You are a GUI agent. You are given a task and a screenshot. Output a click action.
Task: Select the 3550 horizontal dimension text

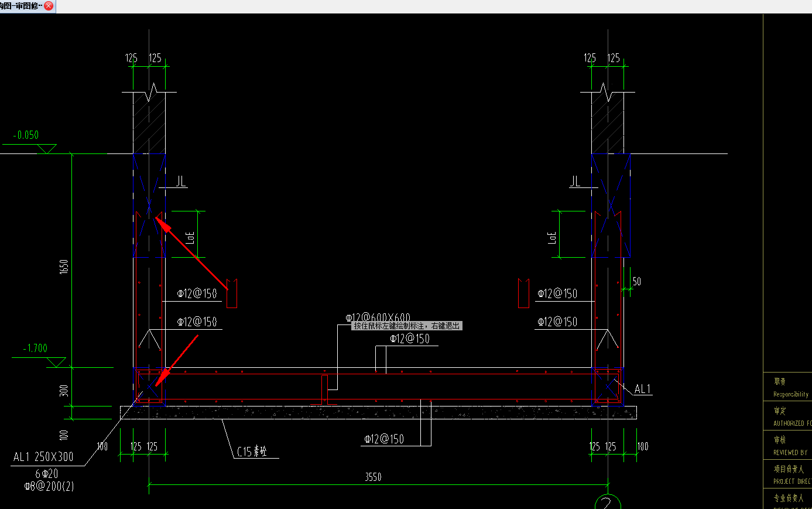(373, 477)
